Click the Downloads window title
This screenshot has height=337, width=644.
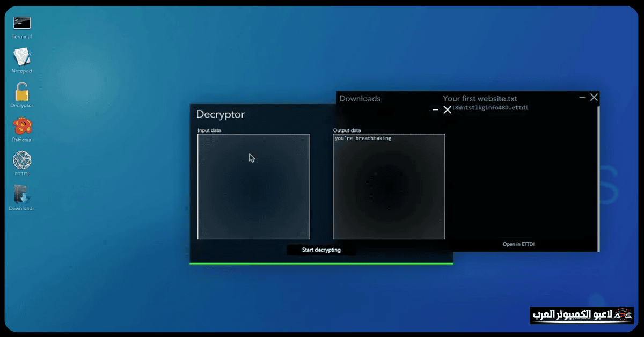click(x=360, y=99)
